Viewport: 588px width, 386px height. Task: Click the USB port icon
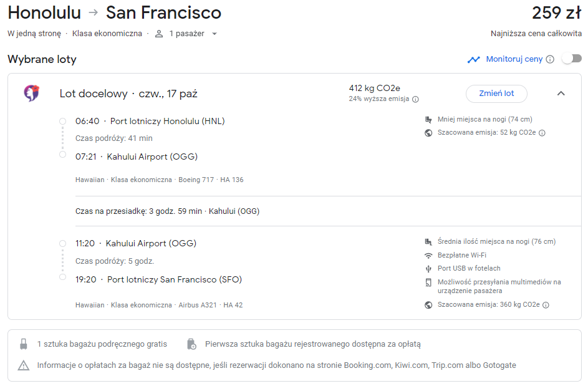click(428, 269)
